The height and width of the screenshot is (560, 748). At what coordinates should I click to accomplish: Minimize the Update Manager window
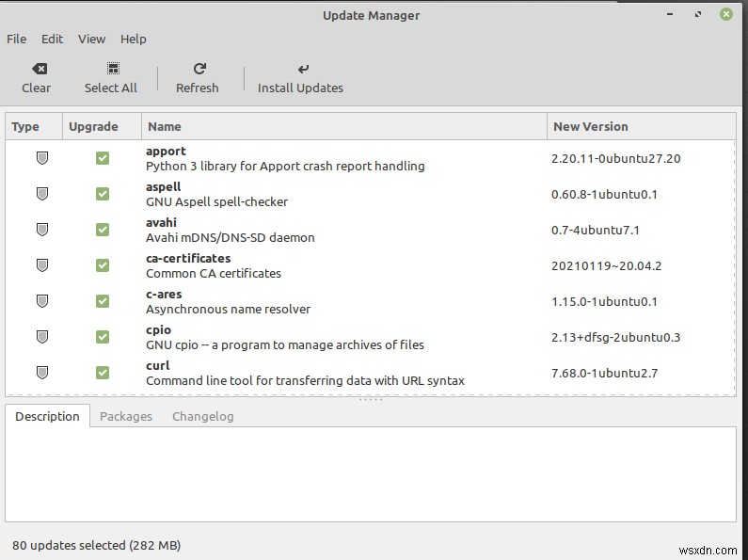670,14
